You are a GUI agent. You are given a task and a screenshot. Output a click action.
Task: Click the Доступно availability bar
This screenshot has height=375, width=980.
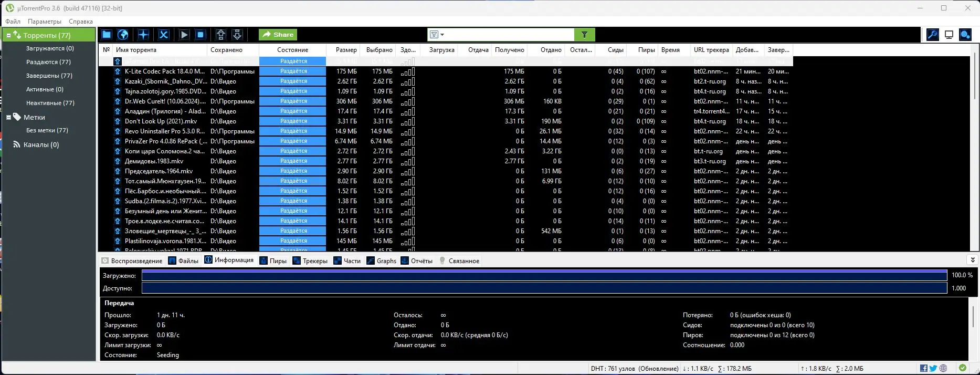[545, 288]
